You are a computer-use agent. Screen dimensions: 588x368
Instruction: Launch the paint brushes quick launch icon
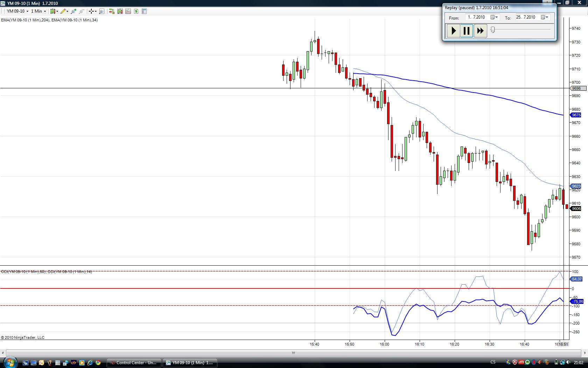coord(49,363)
